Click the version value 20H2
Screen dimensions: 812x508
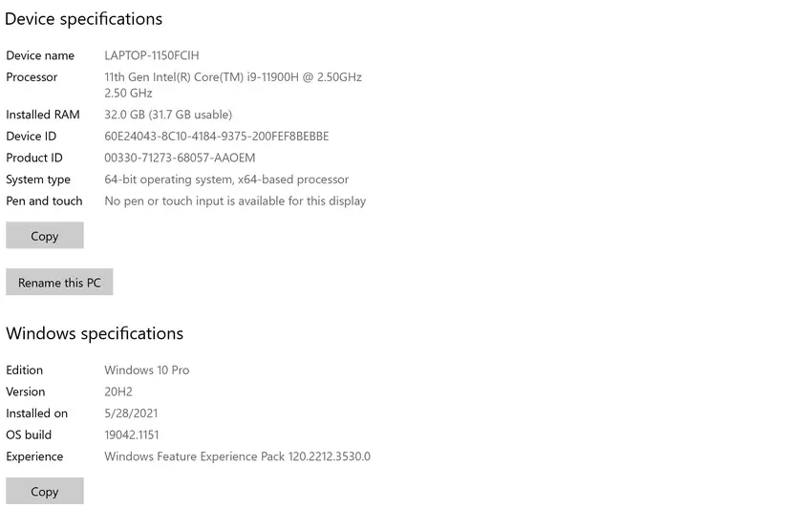click(x=120, y=392)
